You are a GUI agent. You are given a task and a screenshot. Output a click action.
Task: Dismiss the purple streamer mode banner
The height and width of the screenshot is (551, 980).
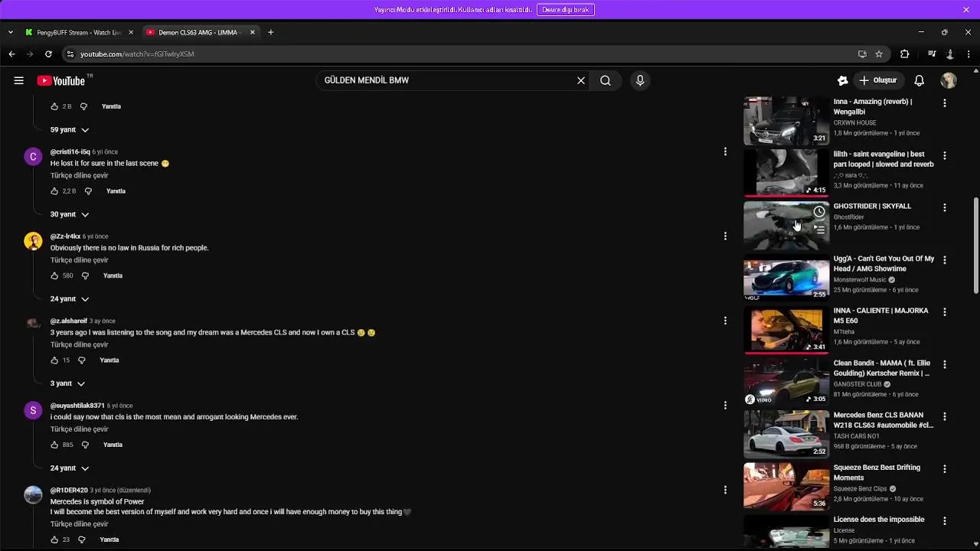pyautogui.click(x=966, y=10)
